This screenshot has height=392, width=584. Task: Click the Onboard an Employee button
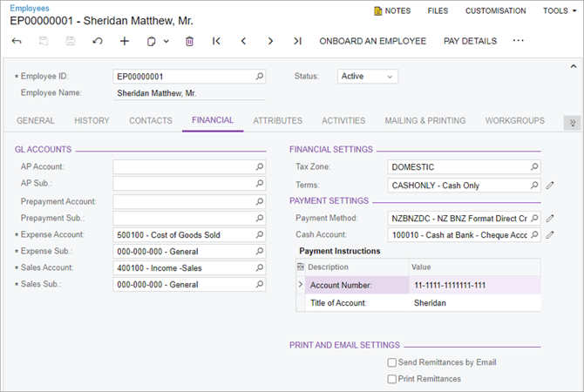(372, 41)
